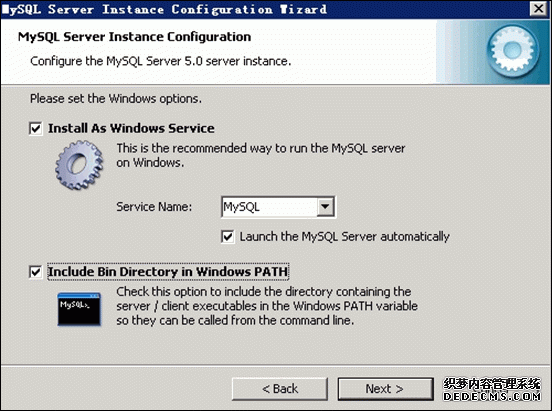Close the configuration wizard window
Screen dimensions: 552x411
pyautogui.click(x=539, y=8)
